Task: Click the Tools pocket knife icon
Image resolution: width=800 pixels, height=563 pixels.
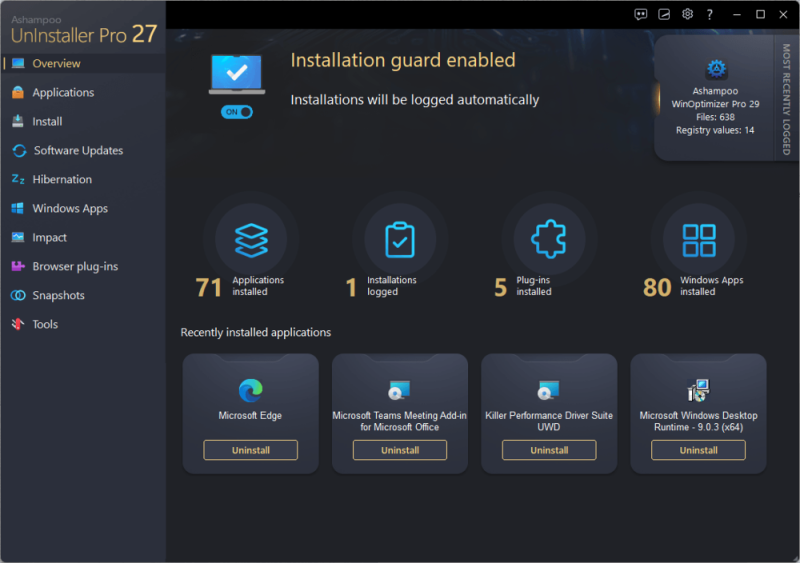Action: [x=18, y=324]
